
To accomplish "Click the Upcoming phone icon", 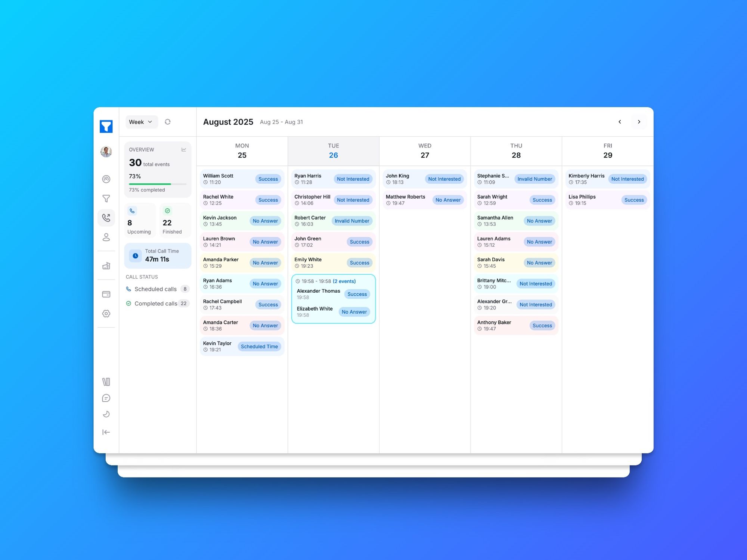I will click(x=132, y=211).
